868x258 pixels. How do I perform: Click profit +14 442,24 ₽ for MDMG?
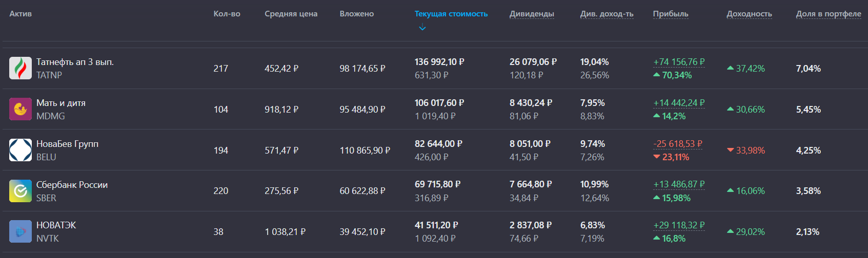[679, 103]
